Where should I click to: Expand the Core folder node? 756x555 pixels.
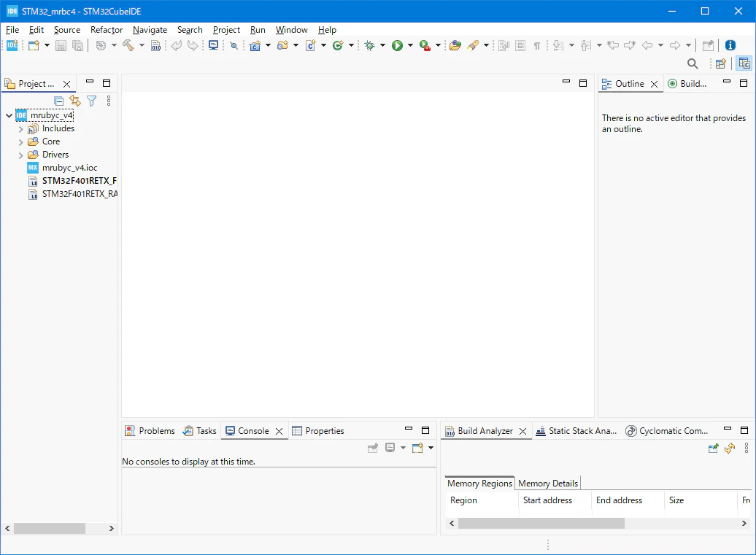[20, 142]
